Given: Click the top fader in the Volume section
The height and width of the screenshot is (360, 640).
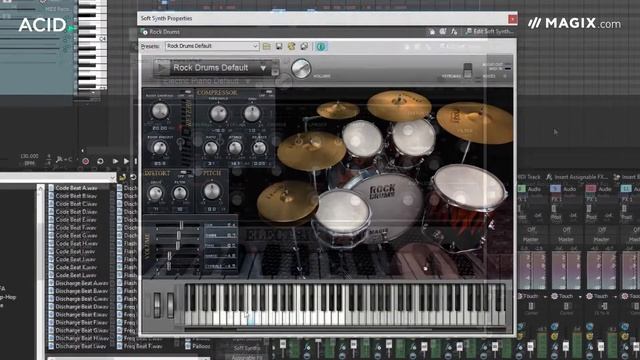Looking at the screenshot, I should [181, 225].
